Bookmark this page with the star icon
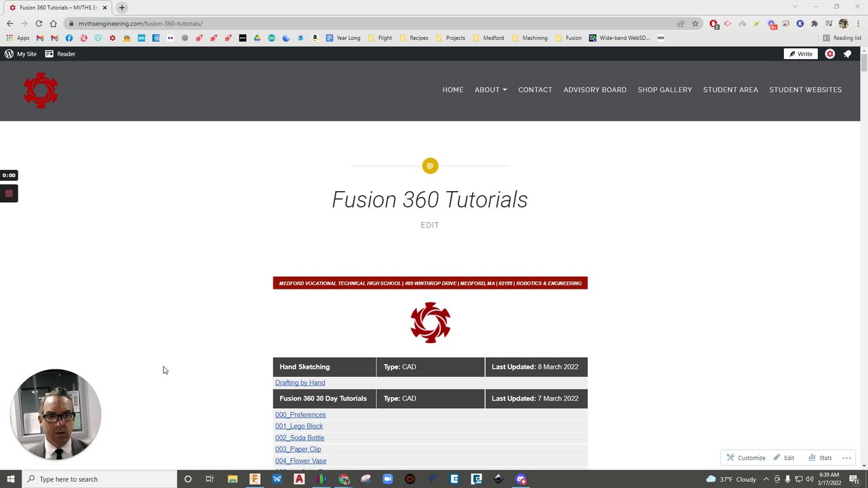Screen dimensions: 868x488 (x=695, y=23)
